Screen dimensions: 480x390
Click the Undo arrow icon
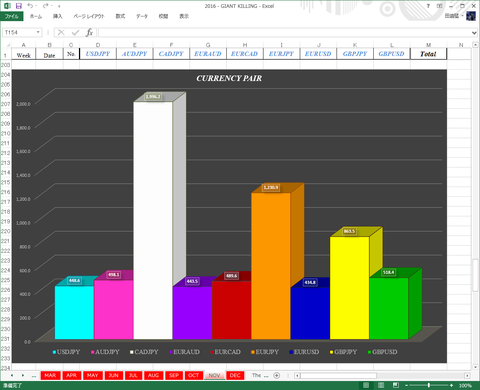pyautogui.click(x=30, y=6)
